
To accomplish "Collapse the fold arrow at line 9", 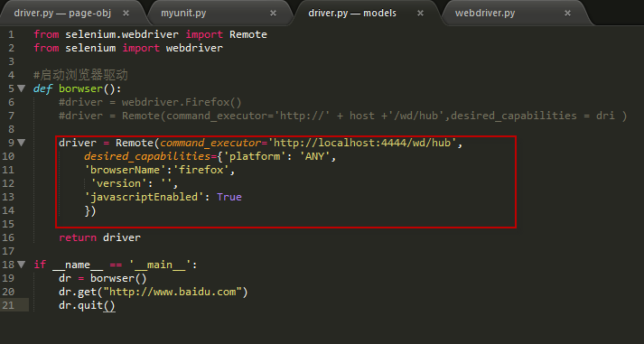I will point(22,143).
